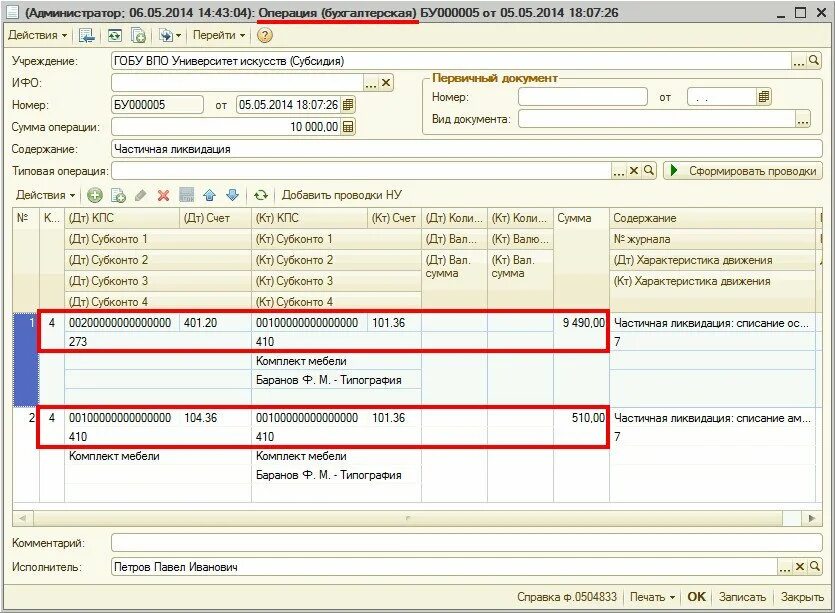Image resolution: width=835 pixels, height=613 pixels.
Task: Copy the selected entry row icon
Action: pyautogui.click(x=118, y=195)
